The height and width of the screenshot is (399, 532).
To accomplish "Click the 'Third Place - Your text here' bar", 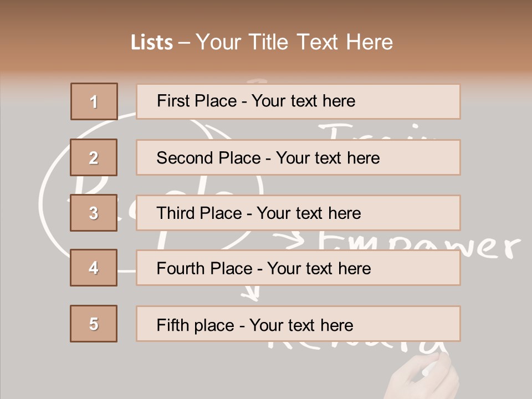I will coord(298,213).
